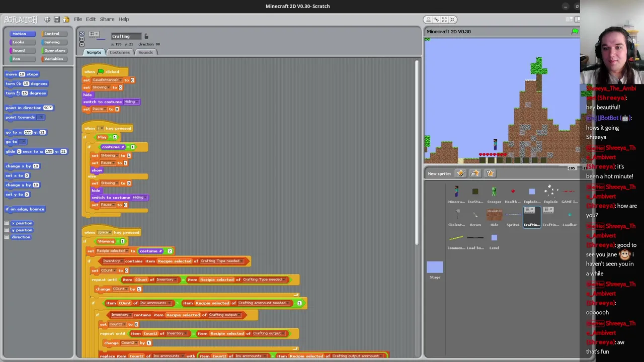Open the Help menu
644x362 pixels.
coord(123,19)
